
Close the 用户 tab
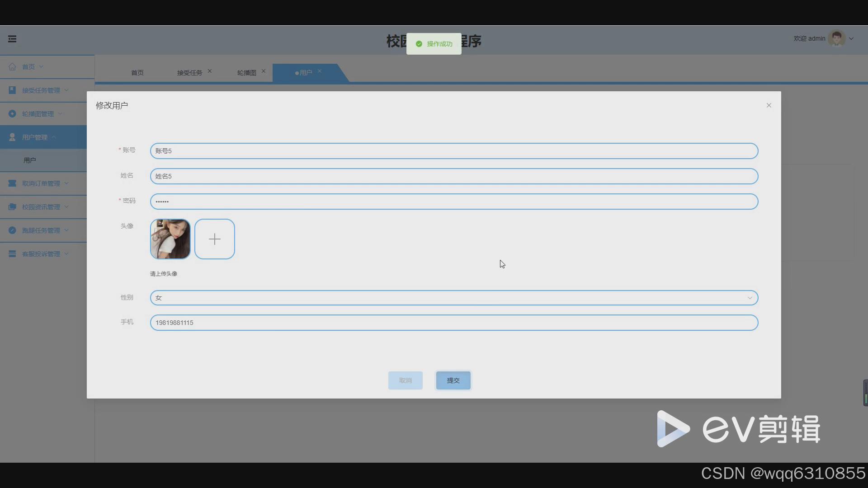click(x=320, y=71)
